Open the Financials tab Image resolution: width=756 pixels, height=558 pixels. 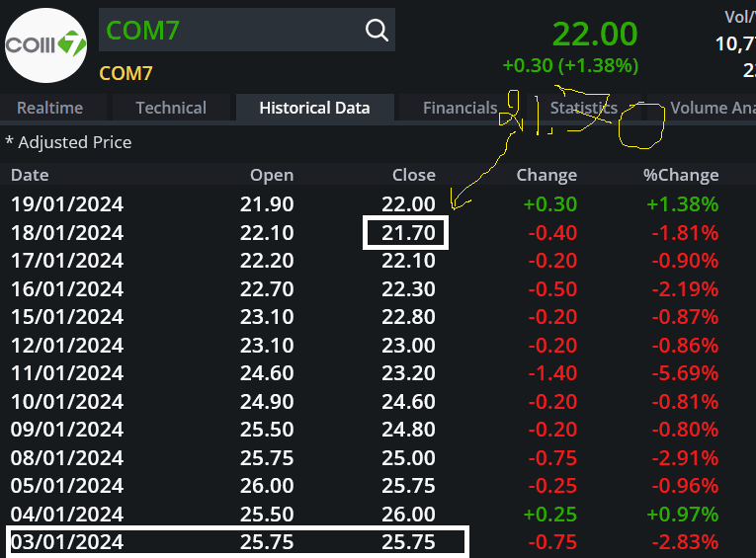point(460,108)
